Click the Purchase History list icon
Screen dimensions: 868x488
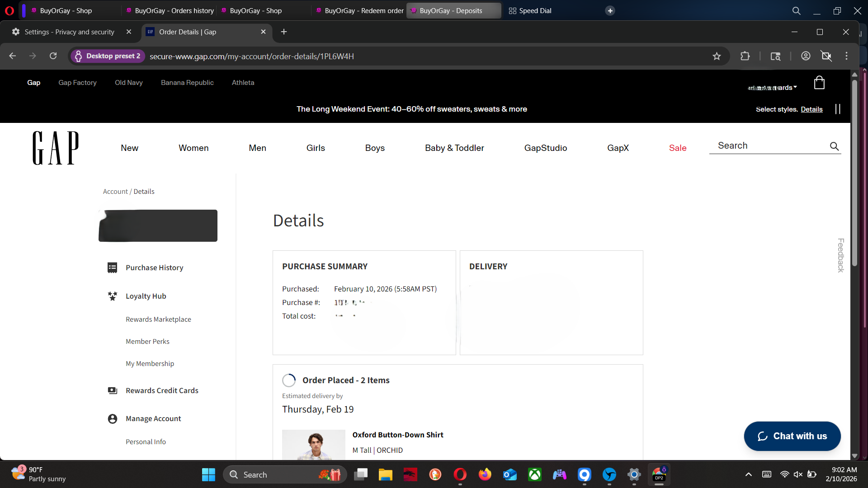coord(113,267)
